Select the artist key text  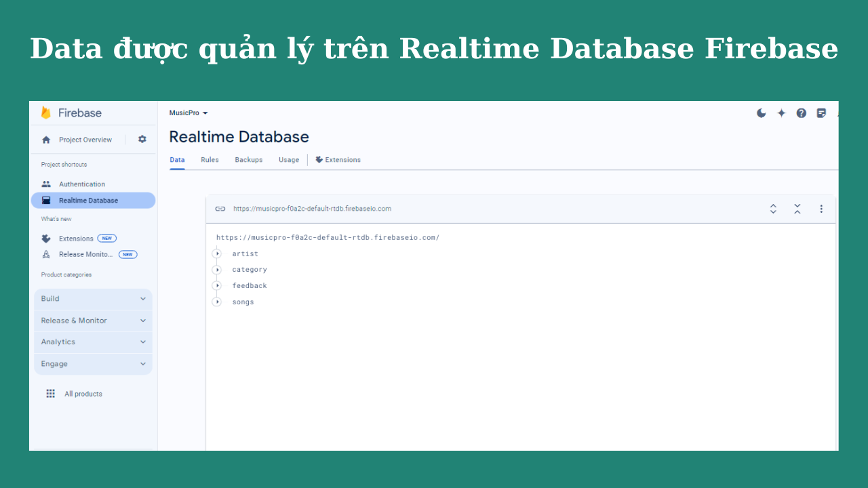click(x=245, y=254)
